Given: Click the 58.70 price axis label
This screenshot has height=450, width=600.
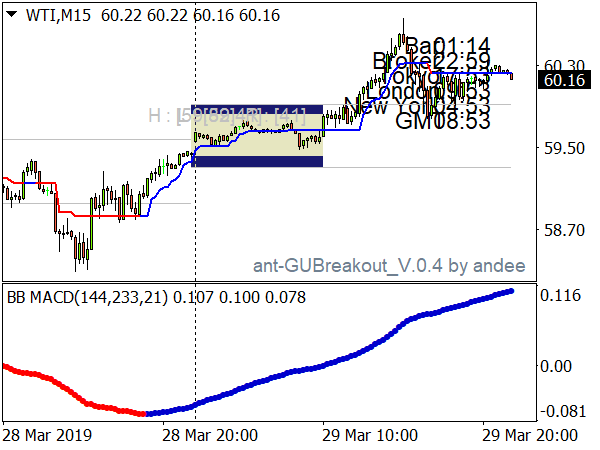Looking at the screenshot, I should coord(564,230).
